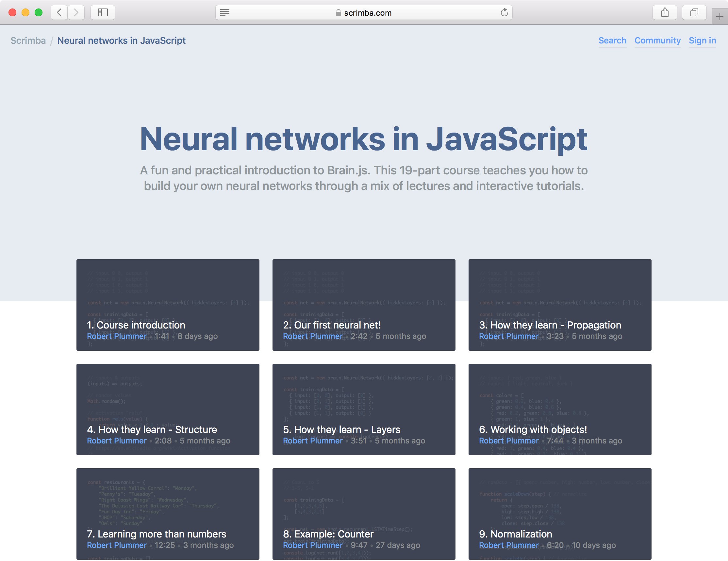The image size is (728, 561).
Task: Go forward with the Safari forward arrow
Action: tap(76, 13)
